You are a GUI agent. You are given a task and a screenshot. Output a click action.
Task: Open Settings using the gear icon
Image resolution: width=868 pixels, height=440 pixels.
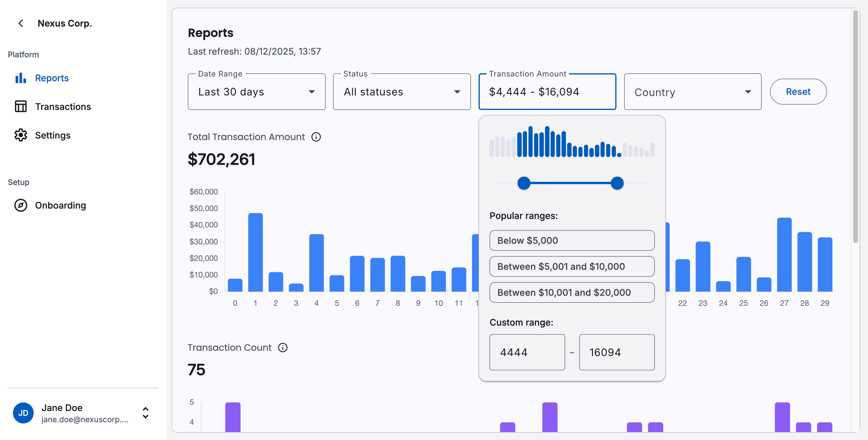(x=21, y=135)
